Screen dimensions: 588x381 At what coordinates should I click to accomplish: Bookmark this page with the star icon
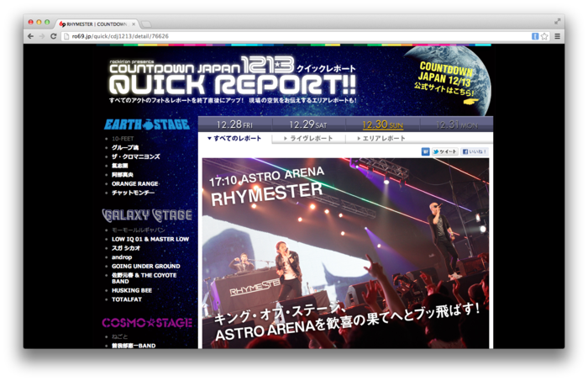point(544,36)
